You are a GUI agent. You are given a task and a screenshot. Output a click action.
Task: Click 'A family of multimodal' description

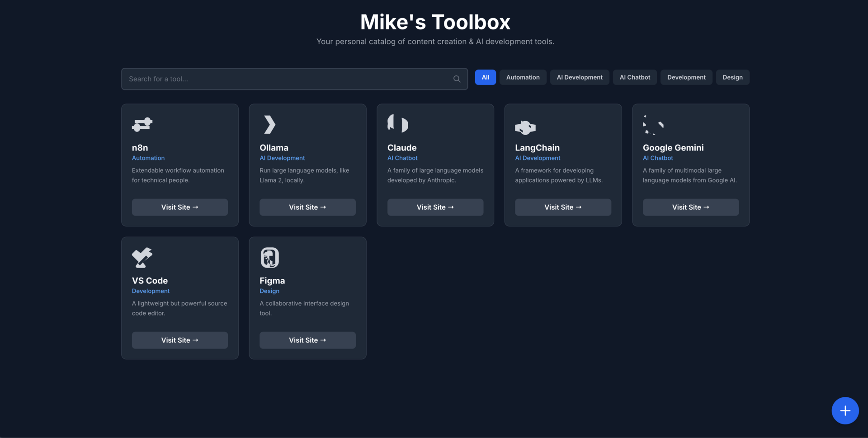click(x=690, y=175)
